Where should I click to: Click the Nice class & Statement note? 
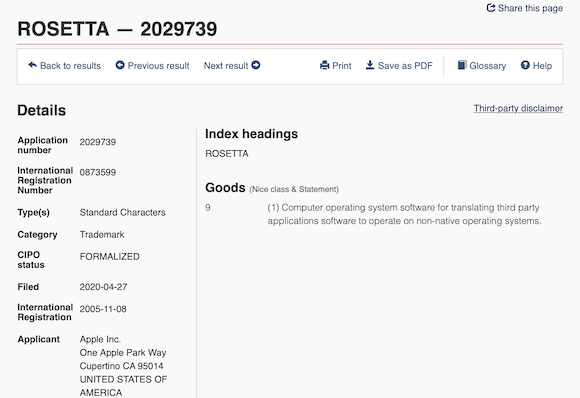tap(294, 189)
